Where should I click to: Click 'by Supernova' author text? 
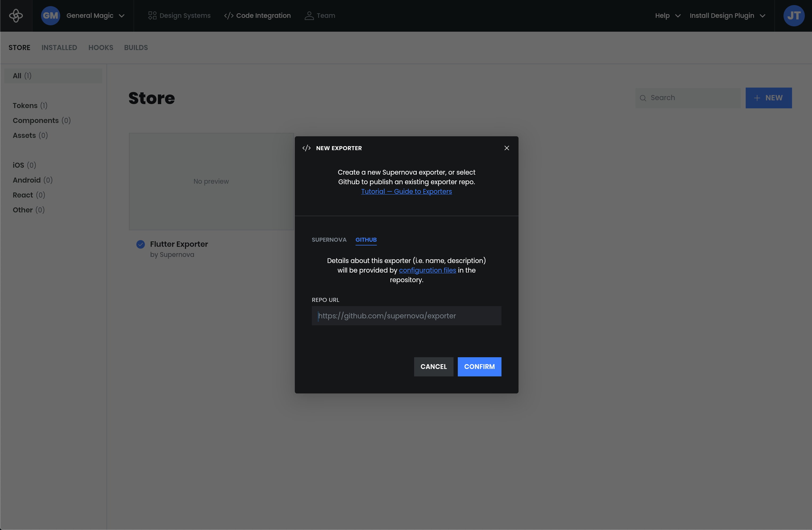[172, 255]
